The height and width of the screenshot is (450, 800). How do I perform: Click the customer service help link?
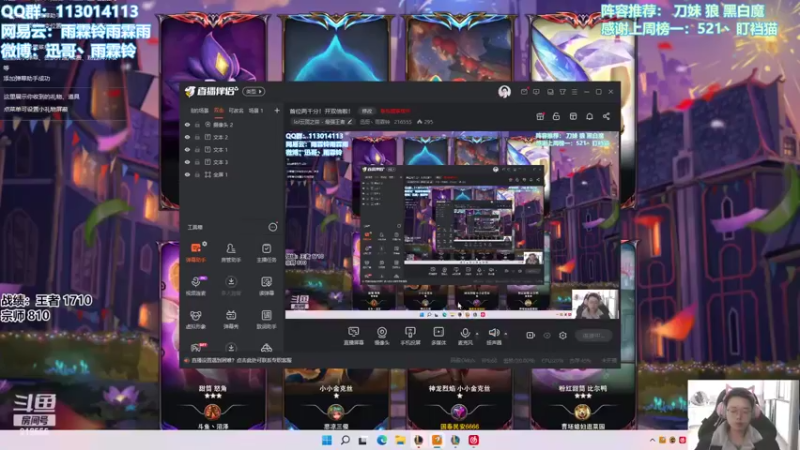click(x=238, y=360)
